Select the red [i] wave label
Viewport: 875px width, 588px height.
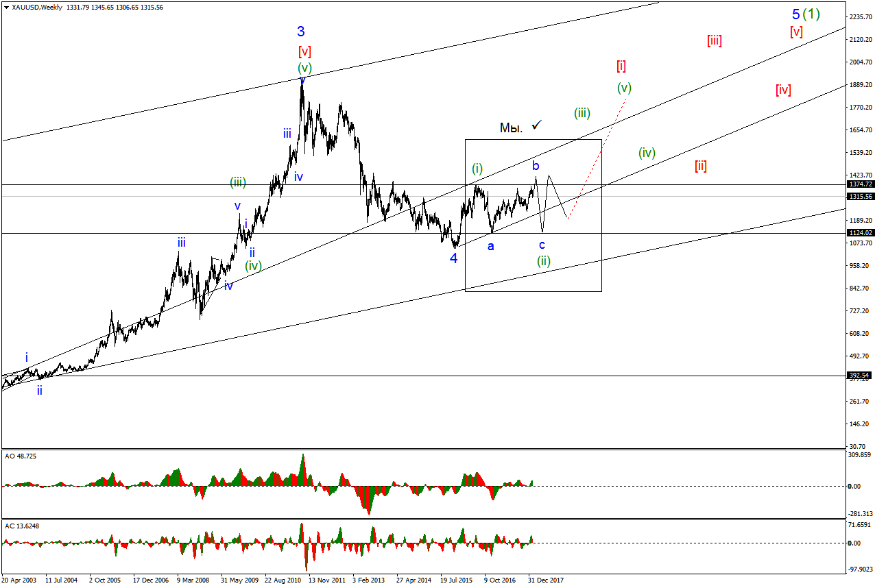621,66
